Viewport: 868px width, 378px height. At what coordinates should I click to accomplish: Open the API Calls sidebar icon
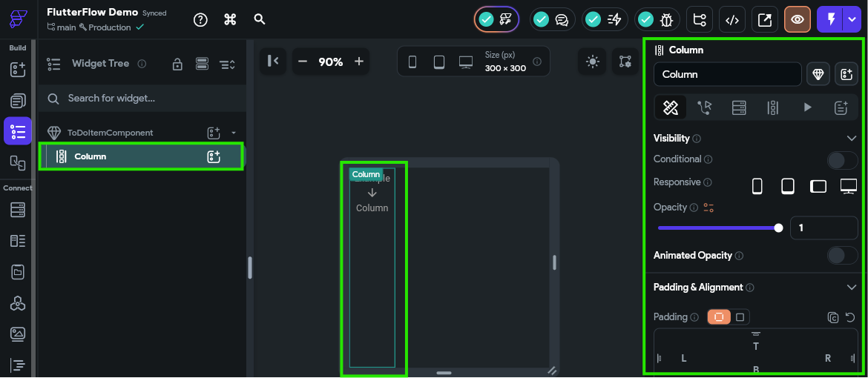[18, 302]
